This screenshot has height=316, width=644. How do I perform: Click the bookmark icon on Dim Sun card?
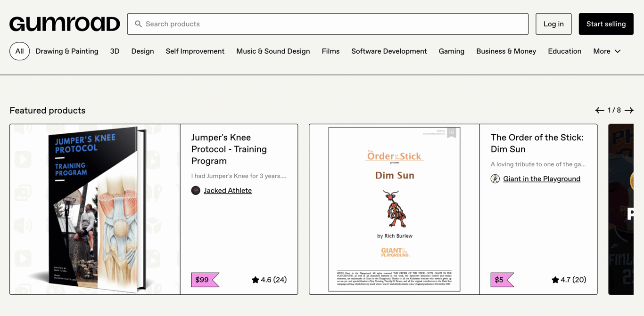(451, 133)
